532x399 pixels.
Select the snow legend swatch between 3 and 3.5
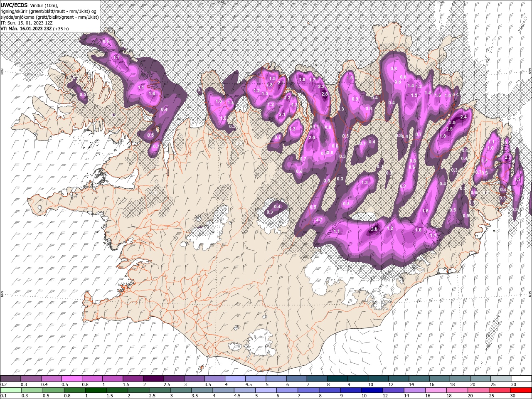(x=194, y=379)
